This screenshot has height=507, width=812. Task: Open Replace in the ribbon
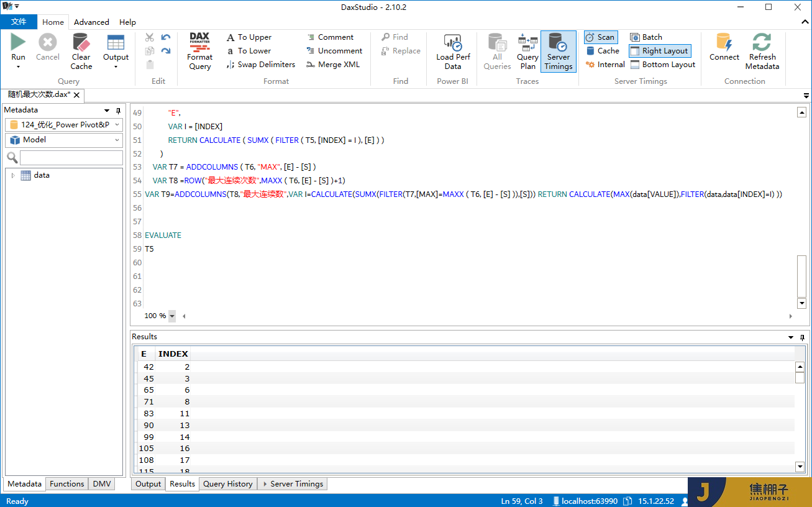(401, 51)
